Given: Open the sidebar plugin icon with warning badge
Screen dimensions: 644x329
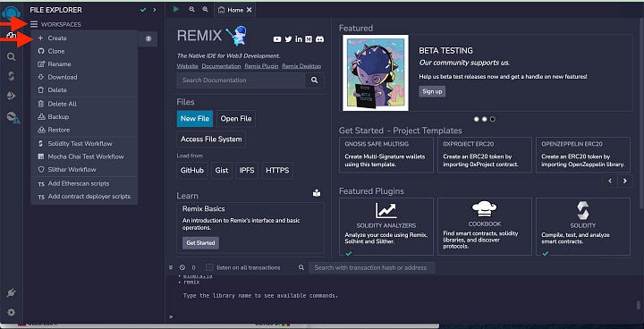Looking at the screenshot, I should [13, 118].
